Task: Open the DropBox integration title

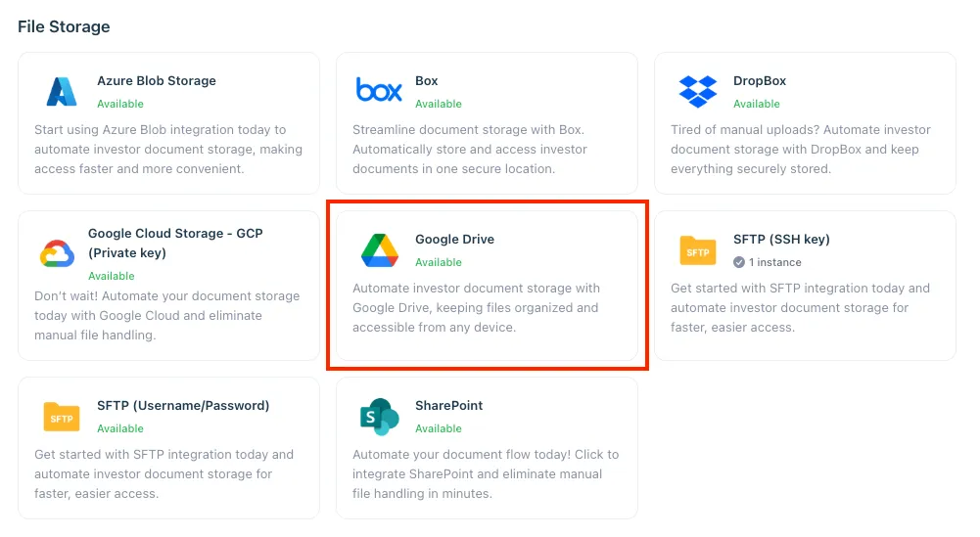Action: click(760, 80)
